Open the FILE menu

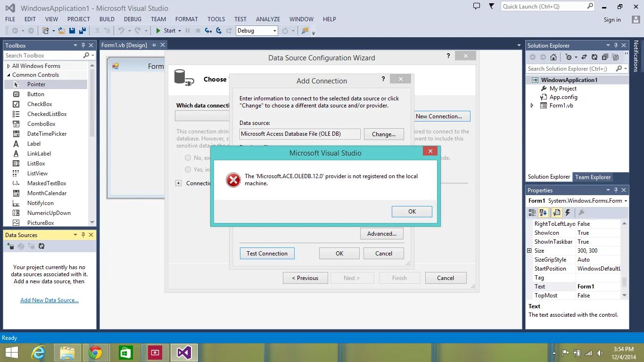pyautogui.click(x=10, y=19)
